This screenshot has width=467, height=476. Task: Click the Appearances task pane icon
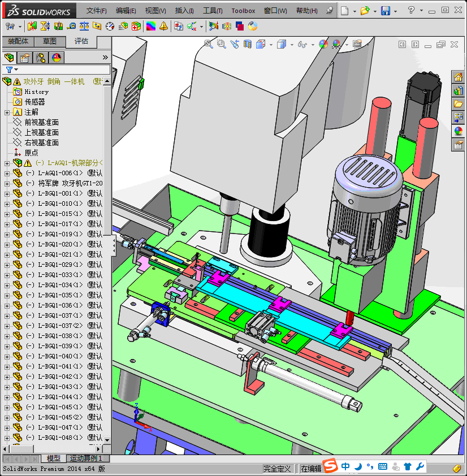458,131
